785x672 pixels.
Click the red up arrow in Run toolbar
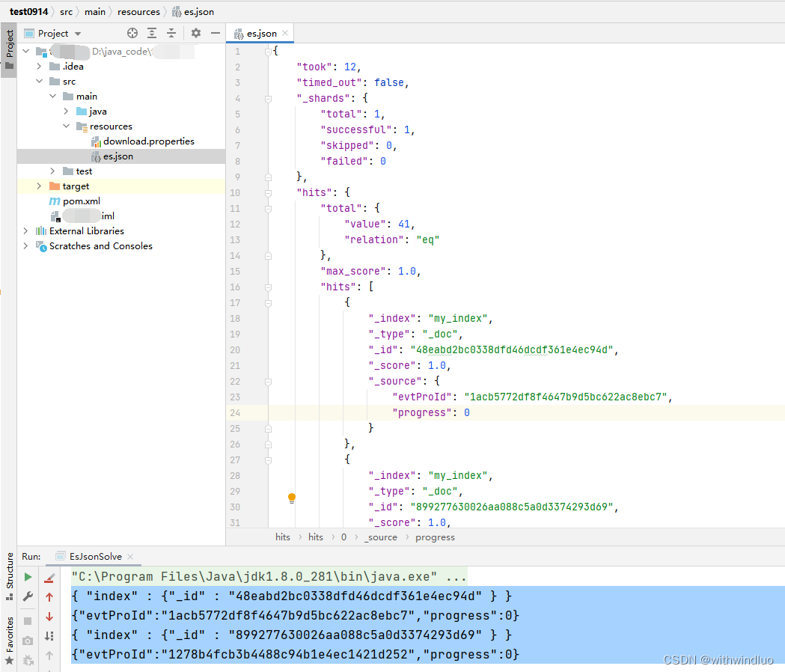pyautogui.click(x=49, y=597)
